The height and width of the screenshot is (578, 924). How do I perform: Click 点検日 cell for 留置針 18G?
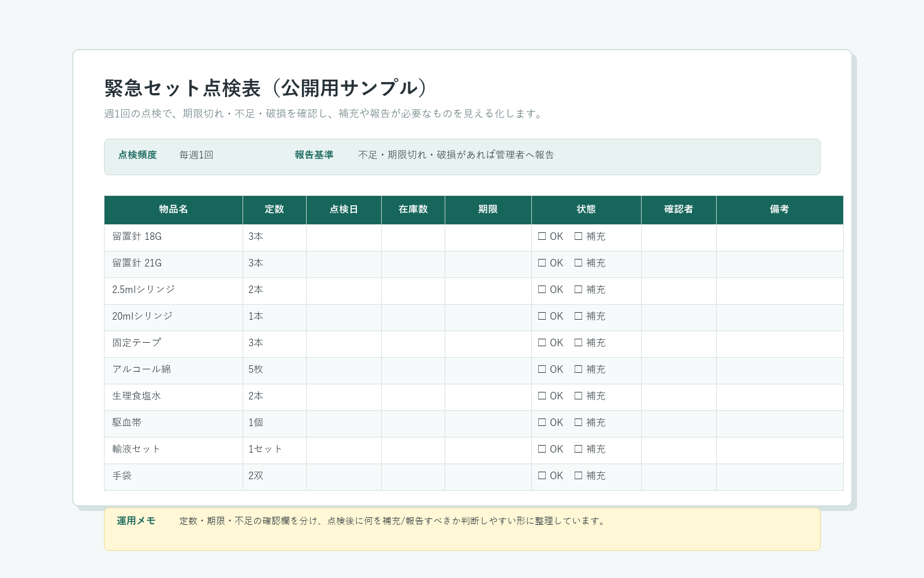click(x=344, y=238)
